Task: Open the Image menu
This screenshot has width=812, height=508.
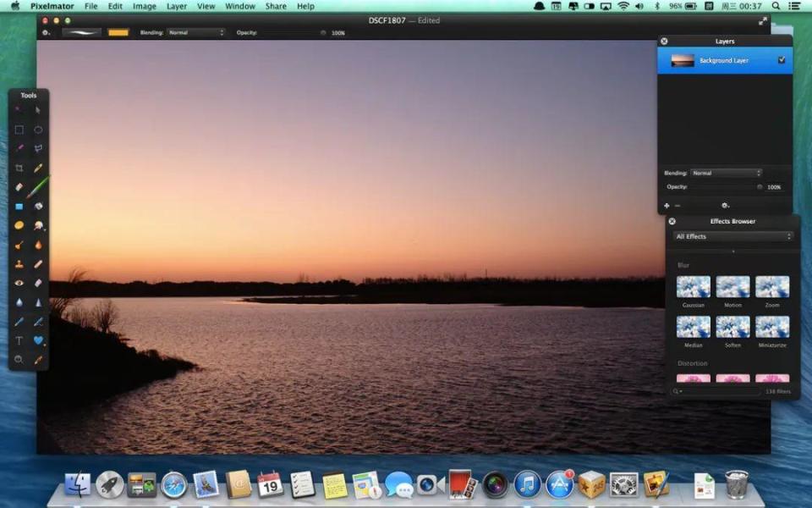Action: pyautogui.click(x=145, y=6)
